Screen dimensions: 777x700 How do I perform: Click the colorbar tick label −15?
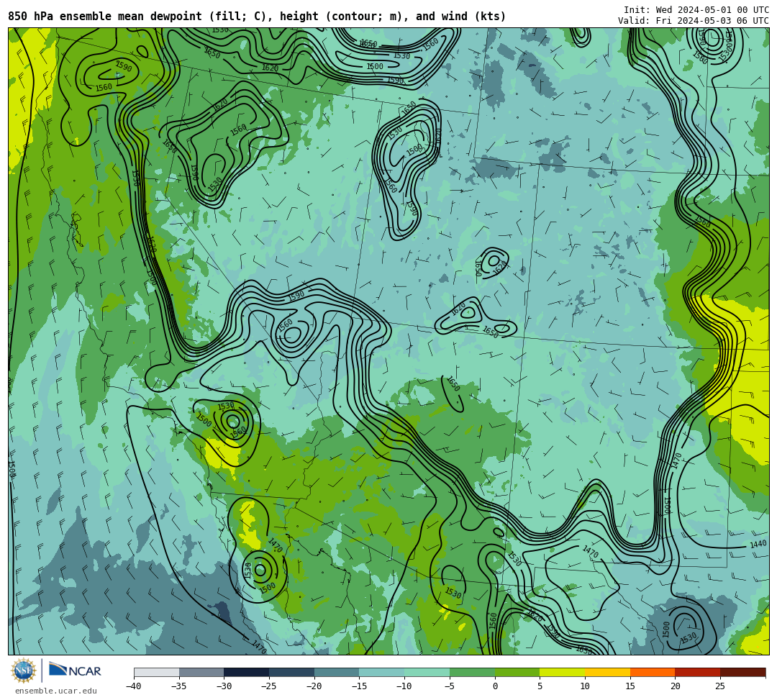coord(359,686)
